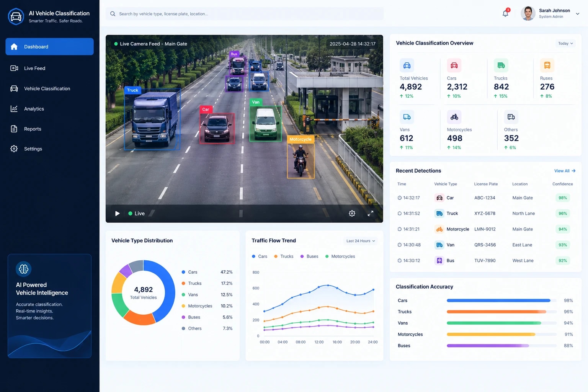The image size is (588, 392).
Task: Click the Van icon in 14:30:48 row
Action: click(x=439, y=245)
